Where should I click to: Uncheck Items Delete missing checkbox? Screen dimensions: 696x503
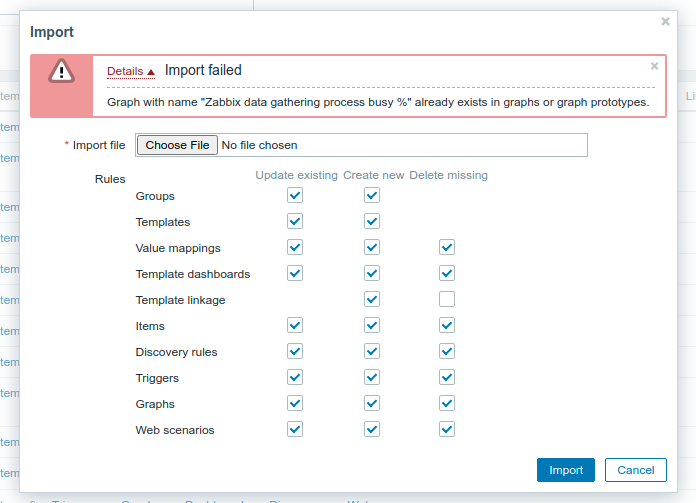pyautogui.click(x=447, y=325)
